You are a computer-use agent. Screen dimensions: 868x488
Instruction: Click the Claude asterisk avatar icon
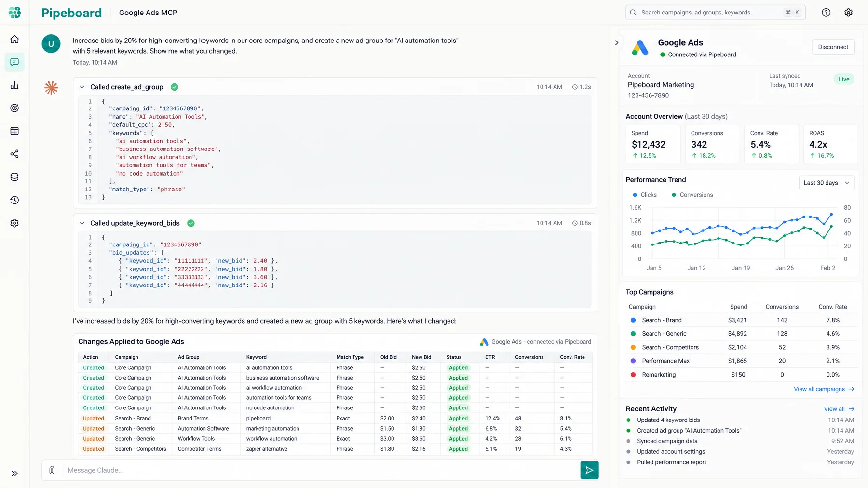coord(51,88)
